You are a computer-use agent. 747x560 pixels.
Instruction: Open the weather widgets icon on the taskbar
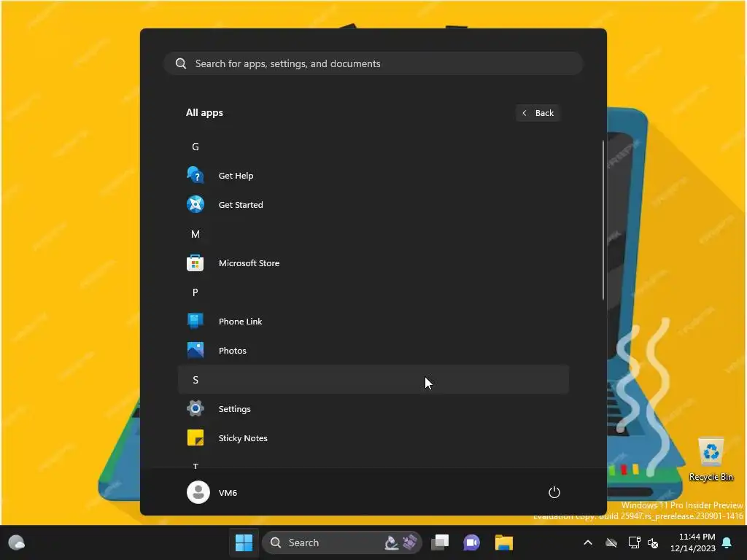tap(17, 542)
